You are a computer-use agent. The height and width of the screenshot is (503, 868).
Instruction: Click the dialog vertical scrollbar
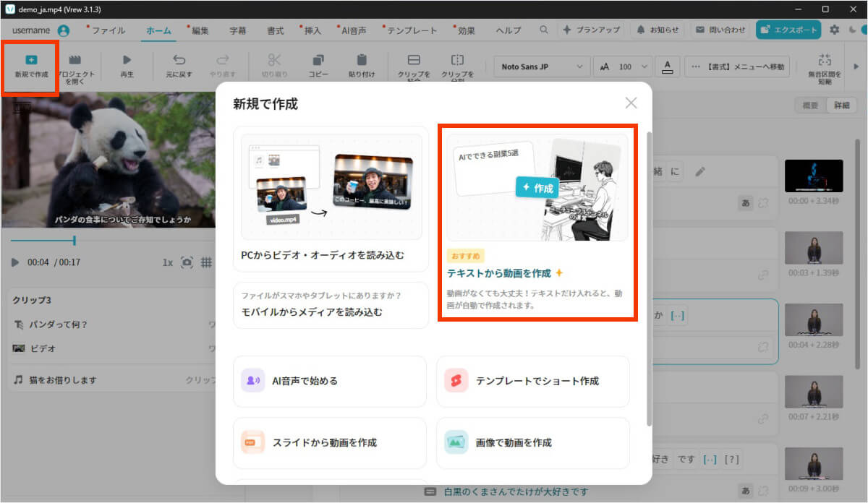[x=648, y=278]
